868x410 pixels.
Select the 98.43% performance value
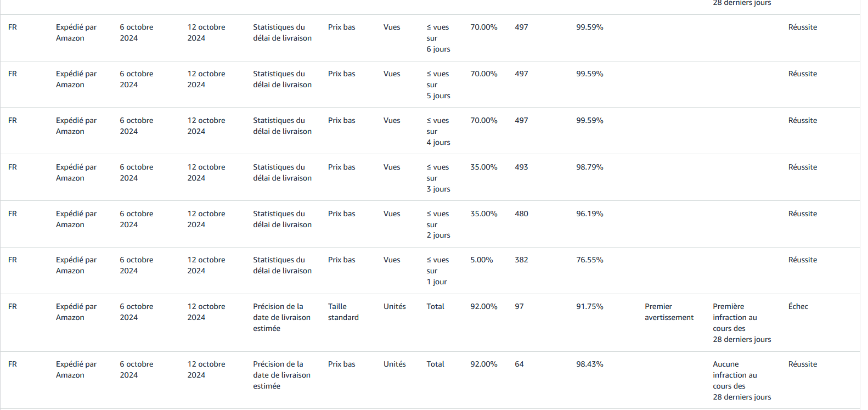coord(589,364)
